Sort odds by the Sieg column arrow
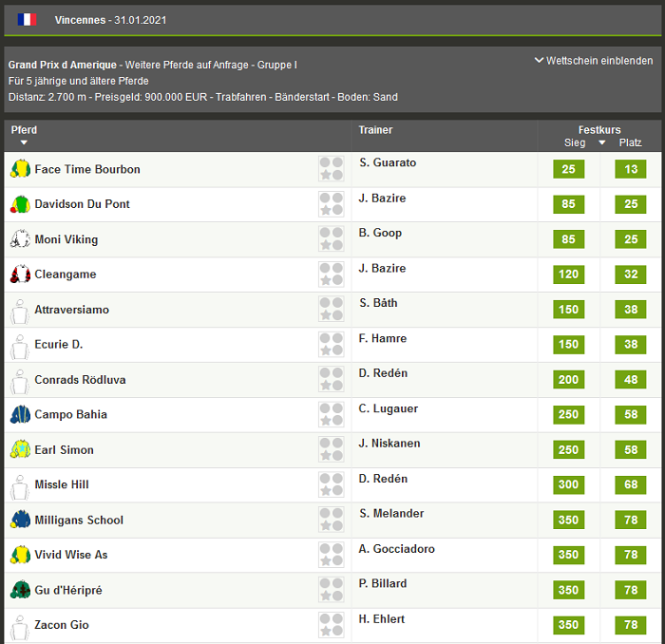This screenshot has height=644, width=665. click(x=601, y=143)
